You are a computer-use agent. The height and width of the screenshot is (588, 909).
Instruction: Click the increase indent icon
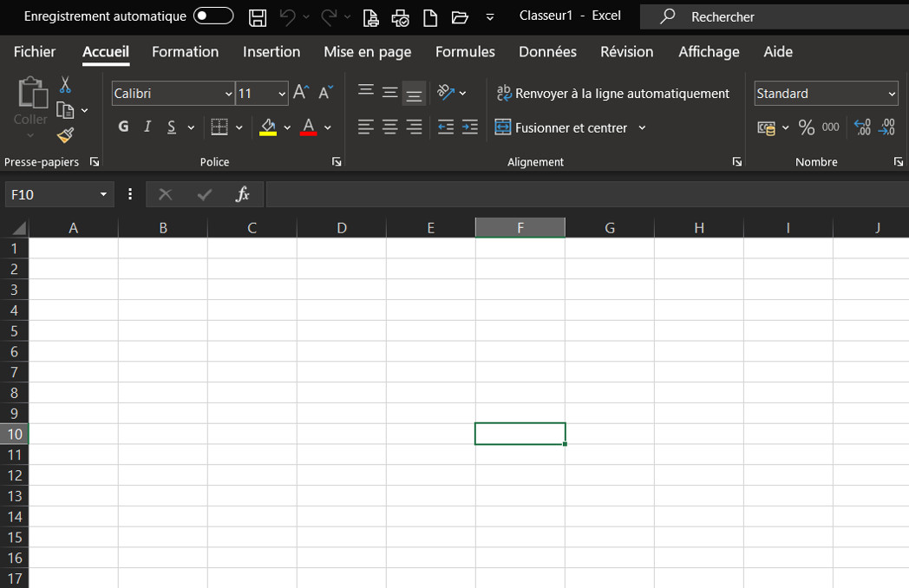470,127
